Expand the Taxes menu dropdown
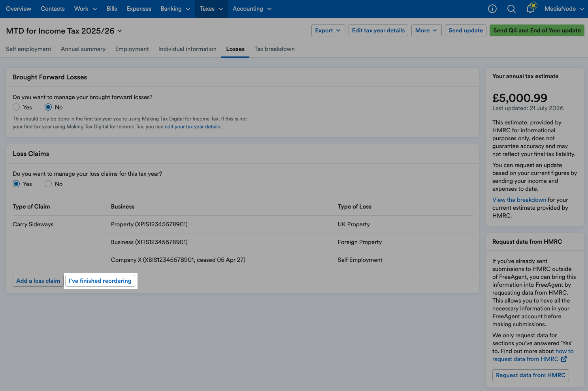588x391 pixels. coord(211,9)
